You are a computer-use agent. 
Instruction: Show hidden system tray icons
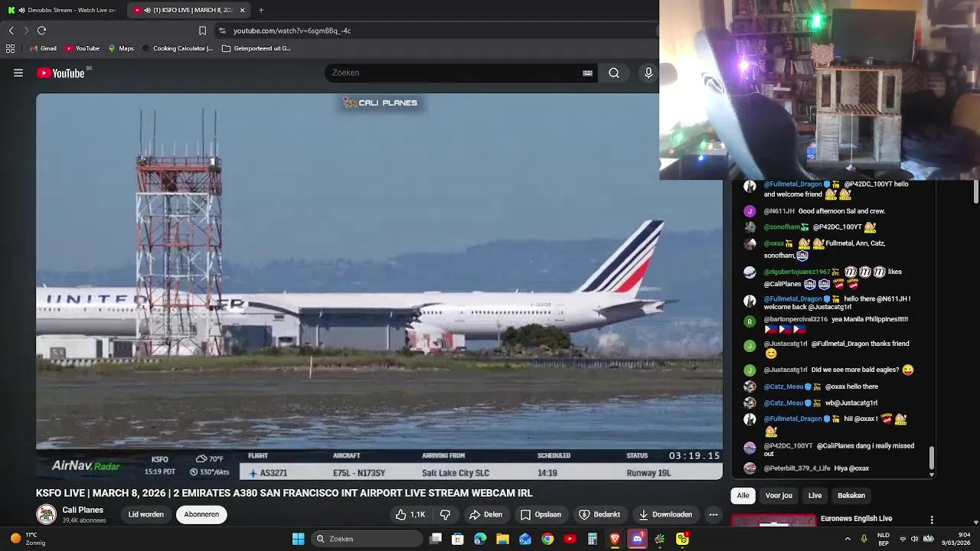coord(848,539)
